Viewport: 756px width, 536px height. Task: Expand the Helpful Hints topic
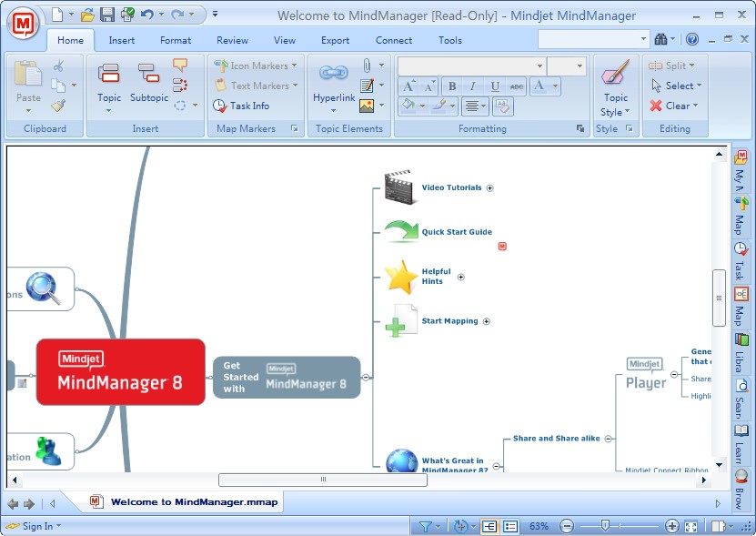click(x=461, y=277)
